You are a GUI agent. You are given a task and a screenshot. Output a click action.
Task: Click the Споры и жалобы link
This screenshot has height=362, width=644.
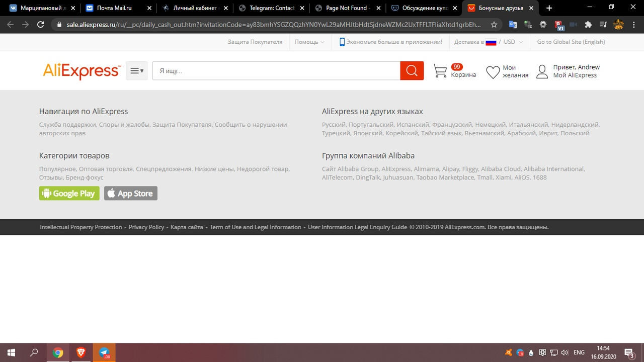coord(124,125)
